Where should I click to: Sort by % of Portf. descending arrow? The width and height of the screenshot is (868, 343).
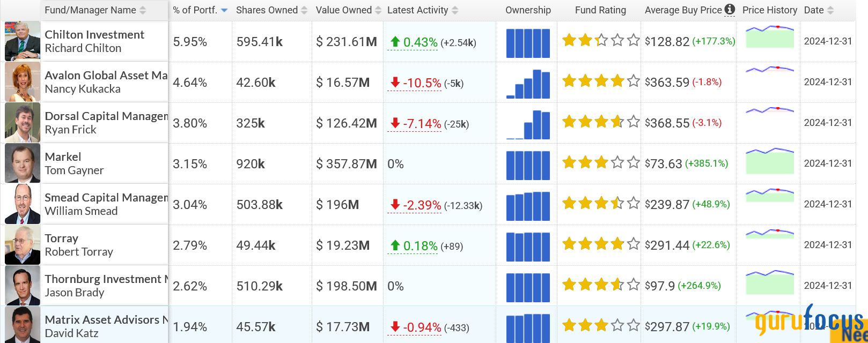224,10
